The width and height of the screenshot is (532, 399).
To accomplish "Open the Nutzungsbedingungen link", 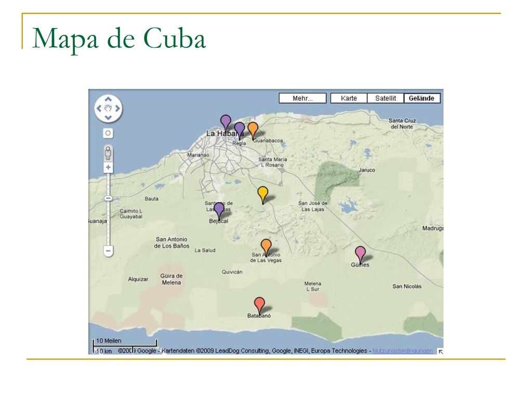I will 403,351.
